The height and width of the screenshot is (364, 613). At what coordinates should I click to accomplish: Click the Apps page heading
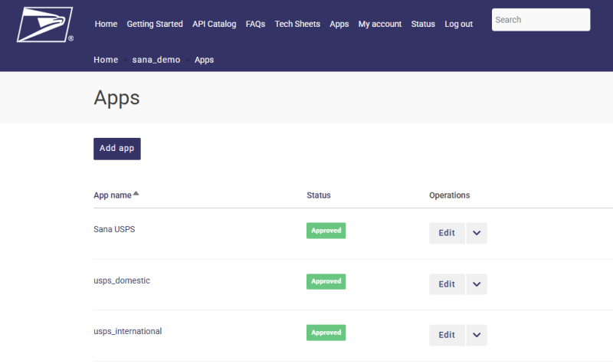coord(116,98)
